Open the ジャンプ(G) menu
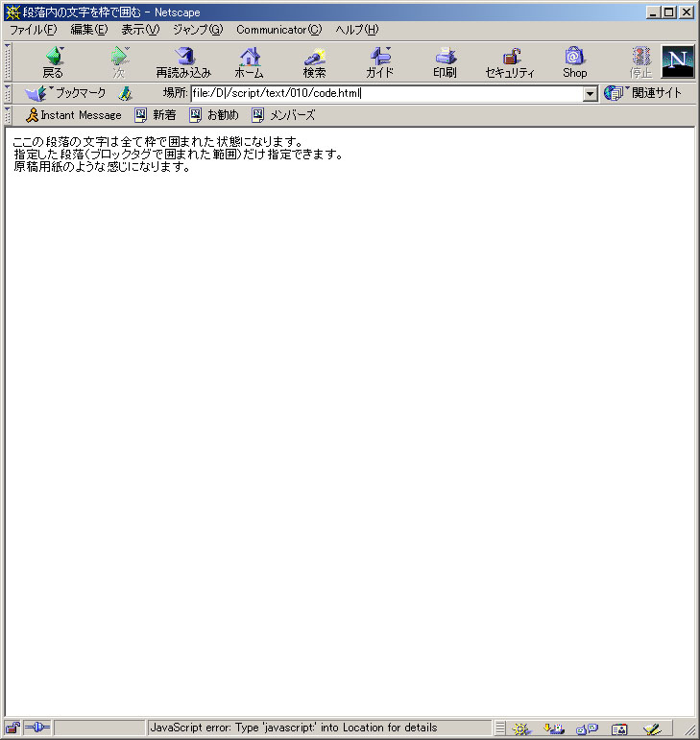Screen dimensions: 700x740 (197, 30)
